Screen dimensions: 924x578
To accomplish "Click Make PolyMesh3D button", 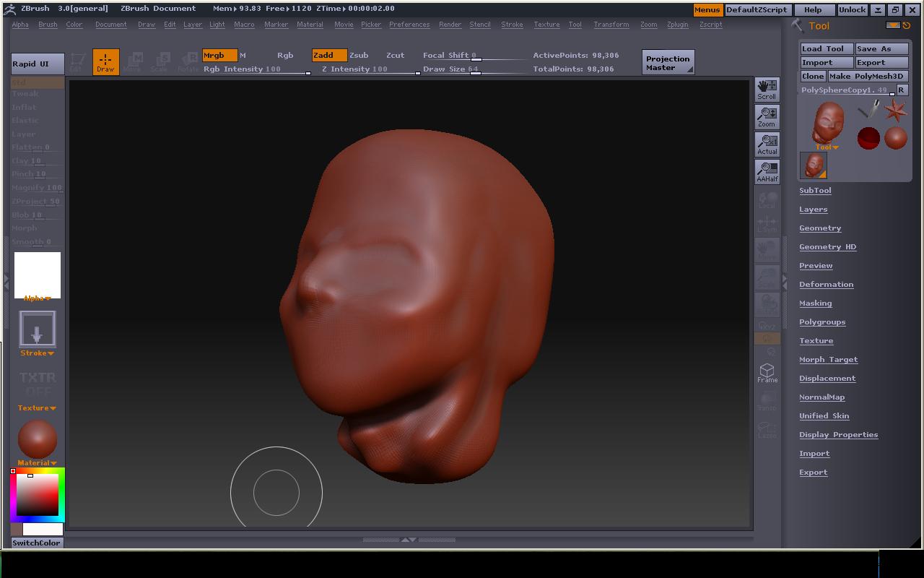I will pyautogui.click(x=867, y=76).
